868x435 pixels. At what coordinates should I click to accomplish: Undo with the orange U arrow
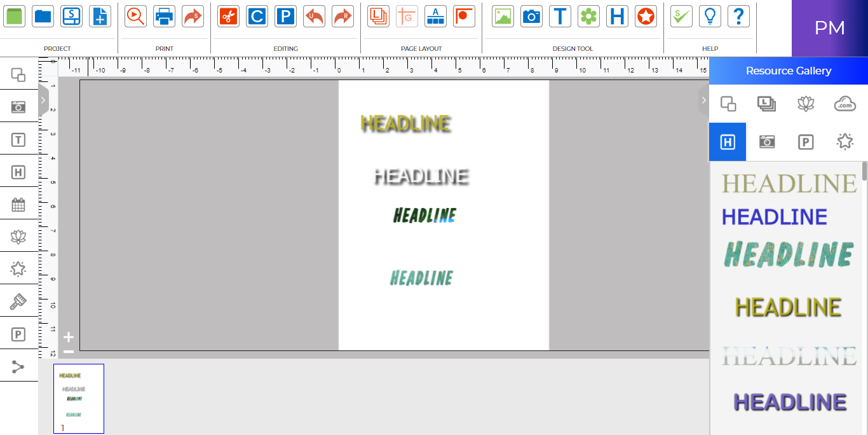click(x=314, y=17)
